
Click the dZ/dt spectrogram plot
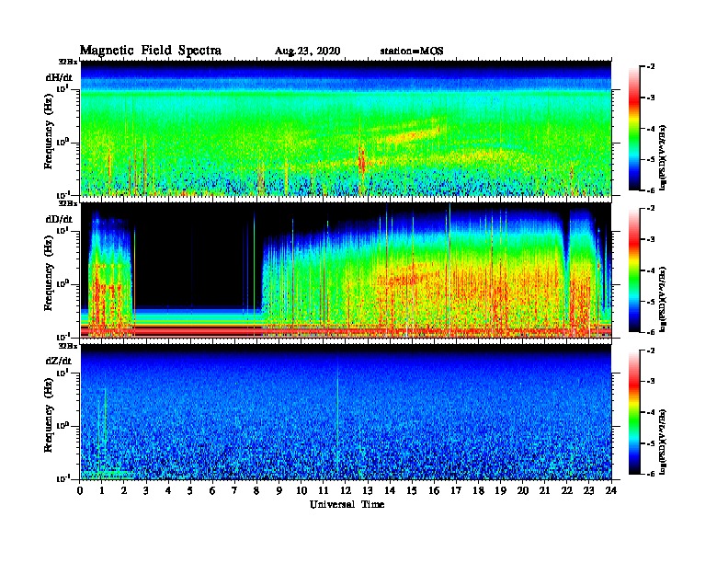[347, 412]
